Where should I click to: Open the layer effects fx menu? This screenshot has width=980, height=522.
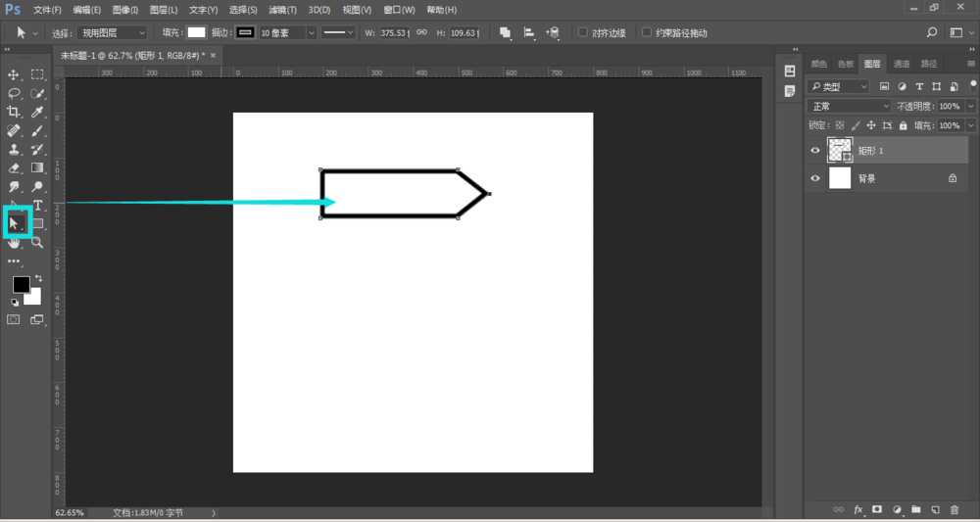click(858, 510)
